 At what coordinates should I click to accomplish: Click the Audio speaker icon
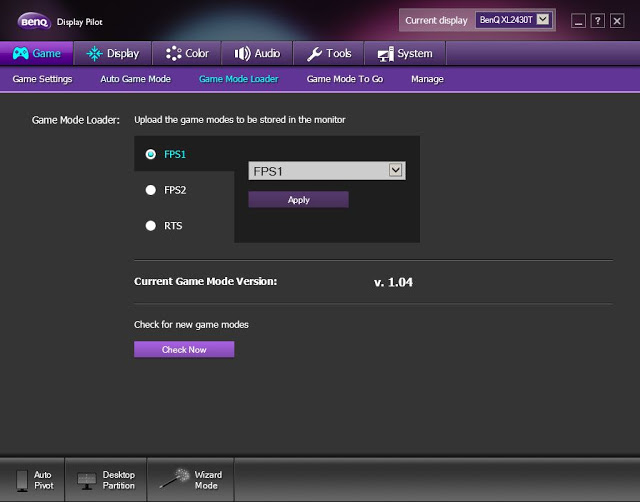click(242, 53)
